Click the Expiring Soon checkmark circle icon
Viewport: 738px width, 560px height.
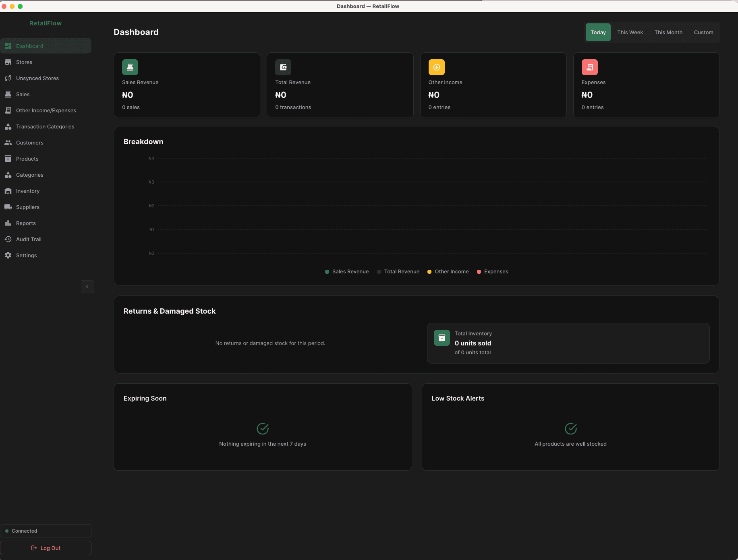263,429
